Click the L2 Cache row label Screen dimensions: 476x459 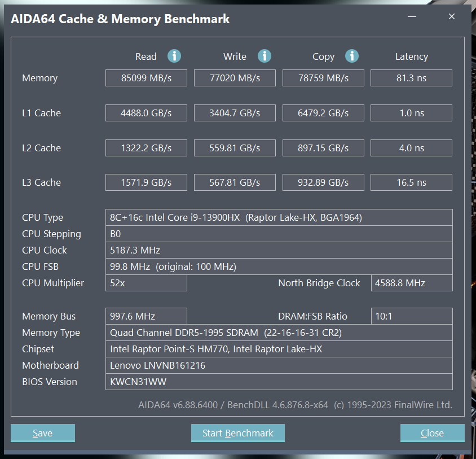[x=41, y=148]
